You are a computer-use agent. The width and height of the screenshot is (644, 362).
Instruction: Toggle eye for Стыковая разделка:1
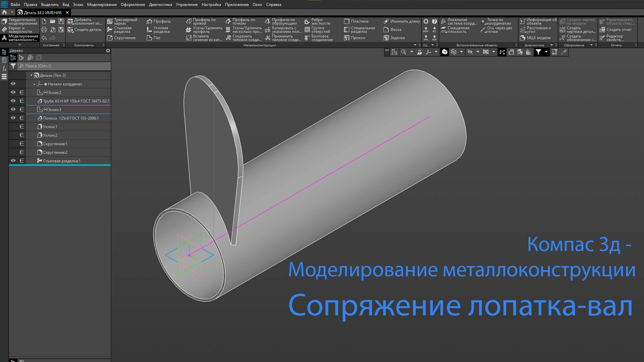click(x=13, y=161)
